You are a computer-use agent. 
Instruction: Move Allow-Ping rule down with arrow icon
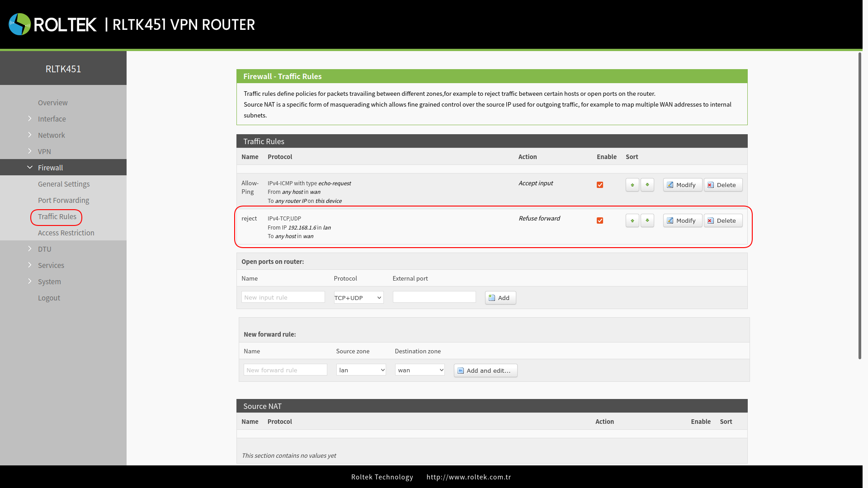(647, 185)
